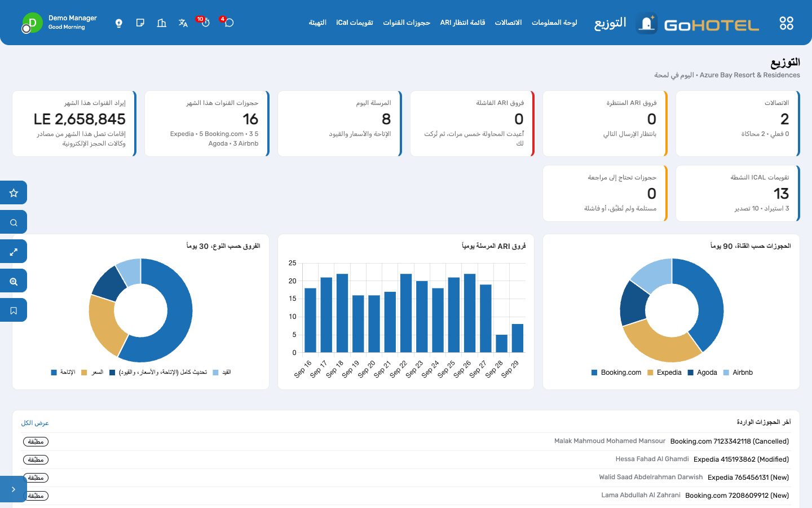Open timer reminders icon with 10 badge

coord(205,23)
